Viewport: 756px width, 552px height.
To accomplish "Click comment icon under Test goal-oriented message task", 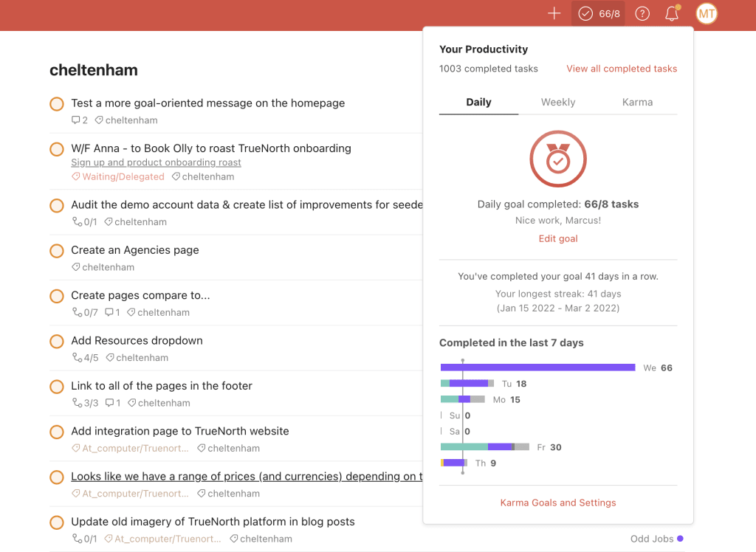I will [75, 120].
